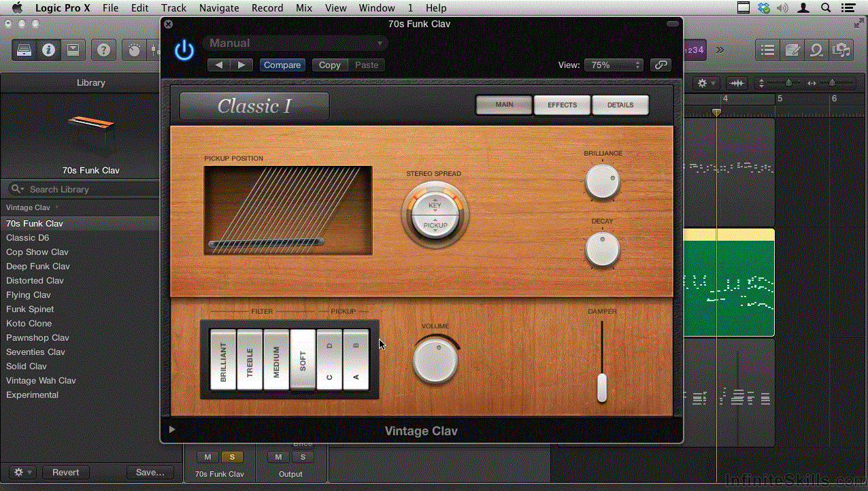Open Smart Controls knob icon
This screenshot has height=491, width=868.
[x=134, y=50]
